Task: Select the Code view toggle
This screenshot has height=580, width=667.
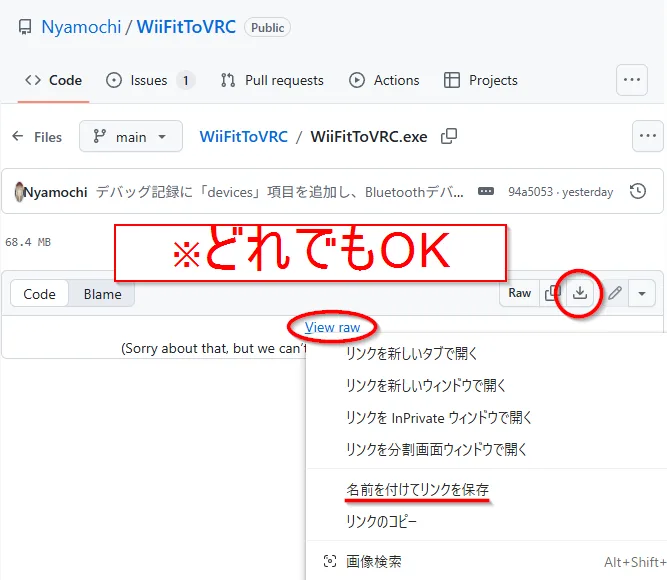Action: pyautogui.click(x=39, y=294)
